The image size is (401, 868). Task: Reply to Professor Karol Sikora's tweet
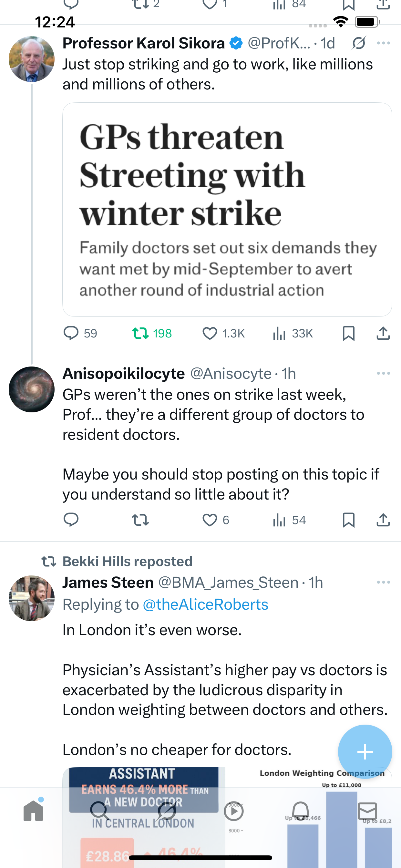(71, 333)
